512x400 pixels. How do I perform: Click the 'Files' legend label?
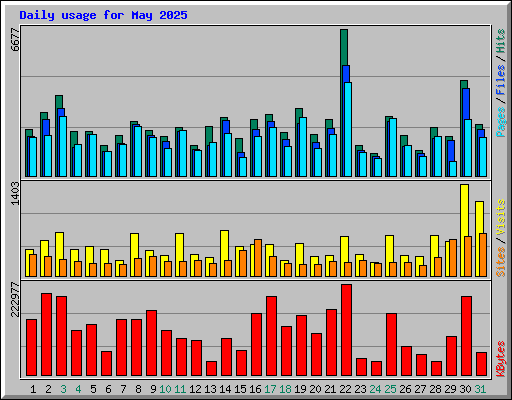501,80
